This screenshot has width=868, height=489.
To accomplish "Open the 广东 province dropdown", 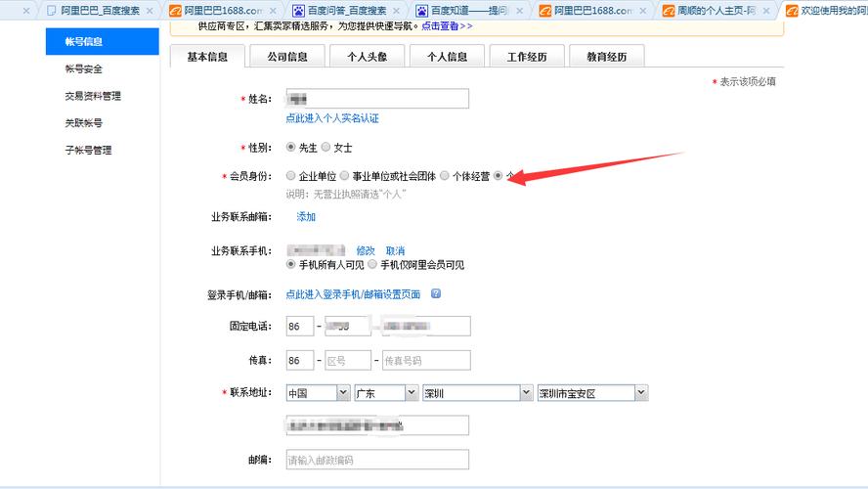I will pos(386,393).
